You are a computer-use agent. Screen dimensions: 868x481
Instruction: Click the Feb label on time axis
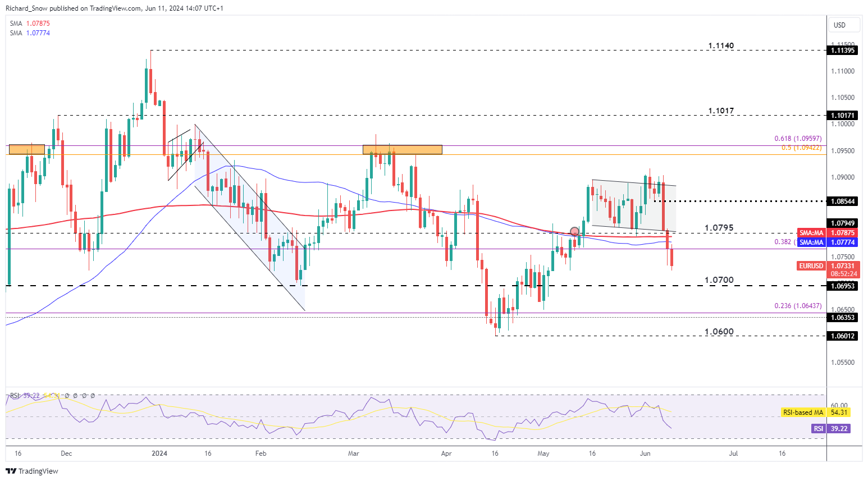coord(261,453)
